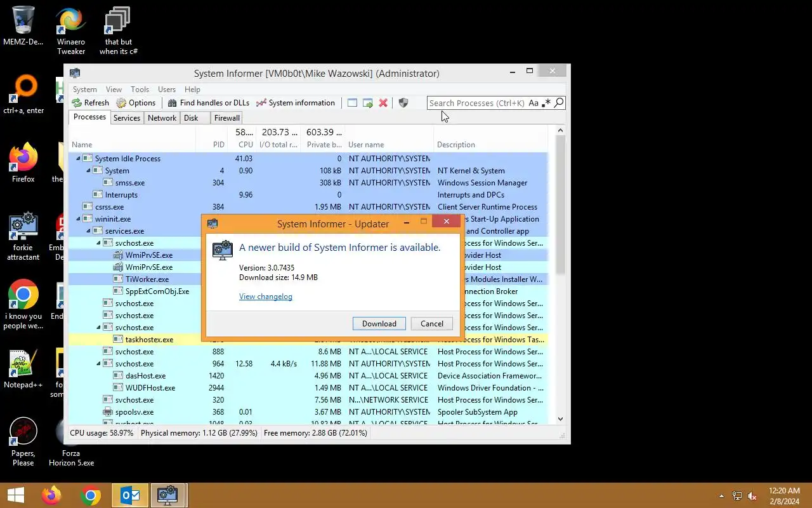Click the spoolsv.exe printer icon
The width and height of the screenshot is (812, 508).
point(108,412)
